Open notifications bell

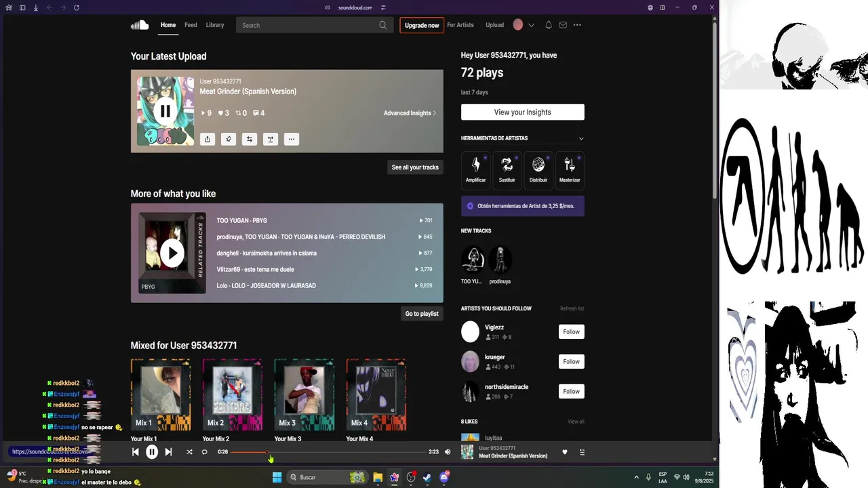tap(549, 25)
